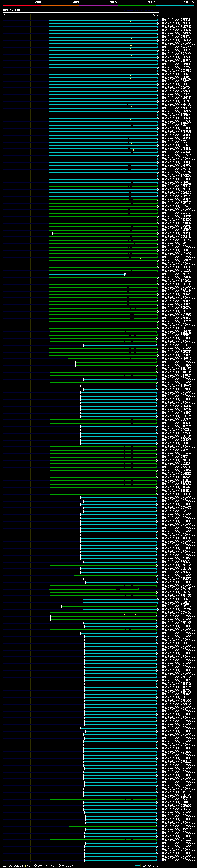
Task: Open hit UniRef100_Q2PEW1
Action: [176, 20]
